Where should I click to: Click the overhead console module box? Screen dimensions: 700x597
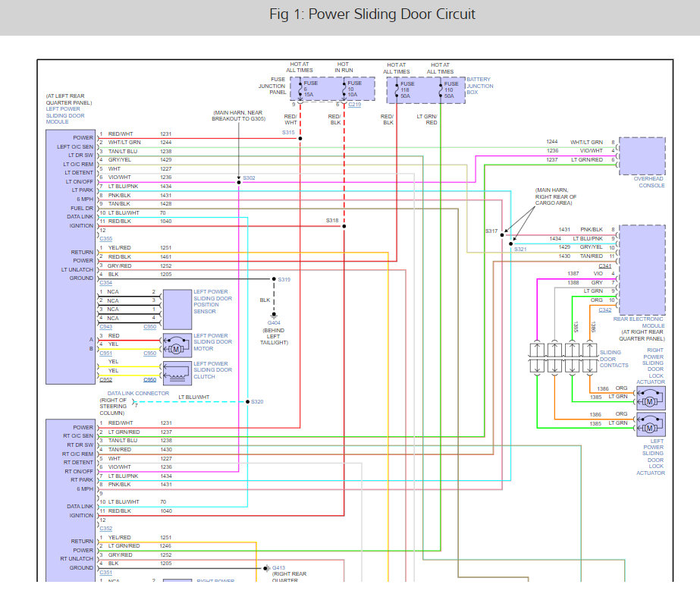point(642,156)
